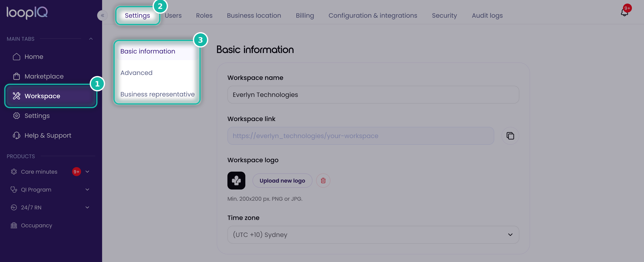The image size is (644, 262).
Task: Collapse the Main Tabs section
Action: pyautogui.click(x=91, y=39)
